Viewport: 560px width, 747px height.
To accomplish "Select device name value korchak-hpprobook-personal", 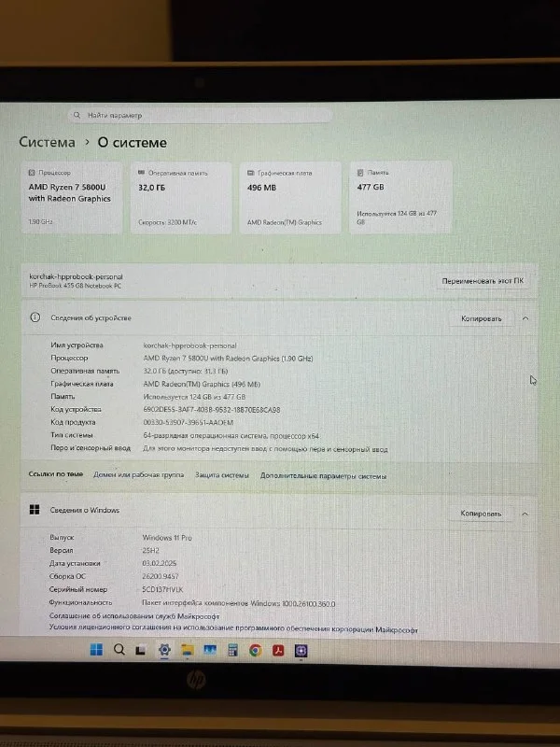I will click(x=189, y=345).
